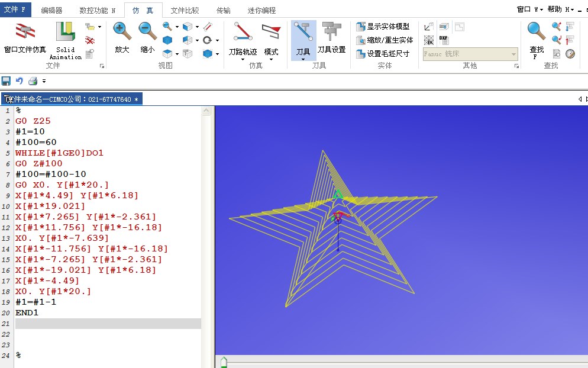Toggle 显示实体模型 solid model display

click(383, 27)
